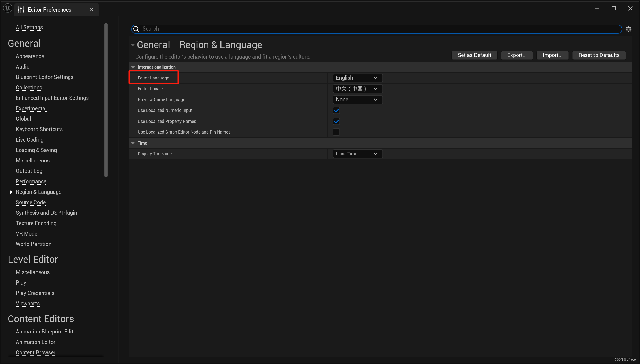Viewport: 640px width, 364px height.
Task: Click the Reset to Defaults button
Action: pyautogui.click(x=599, y=55)
